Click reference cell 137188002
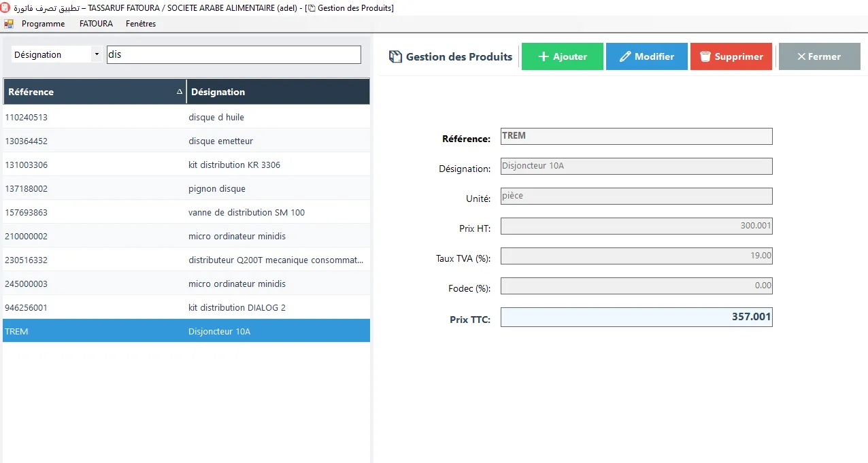This screenshot has width=868, height=463. pos(95,188)
